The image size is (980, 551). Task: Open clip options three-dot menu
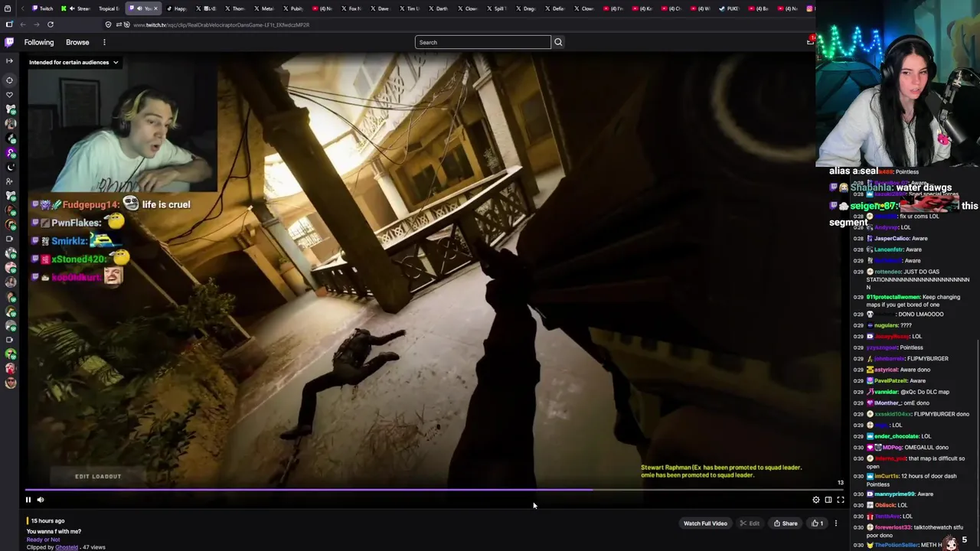pos(836,523)
